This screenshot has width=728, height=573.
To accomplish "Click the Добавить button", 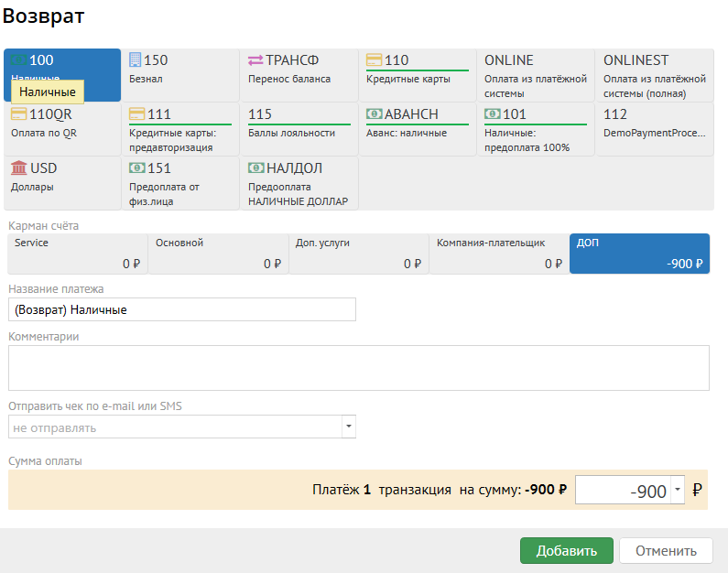I will click(x=566, y=550).
